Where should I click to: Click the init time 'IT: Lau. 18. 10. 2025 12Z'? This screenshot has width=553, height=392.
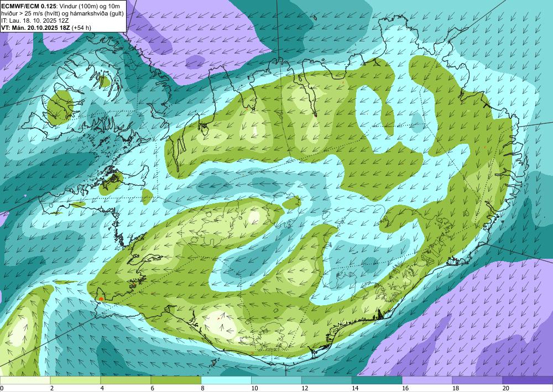click(35, 20)
